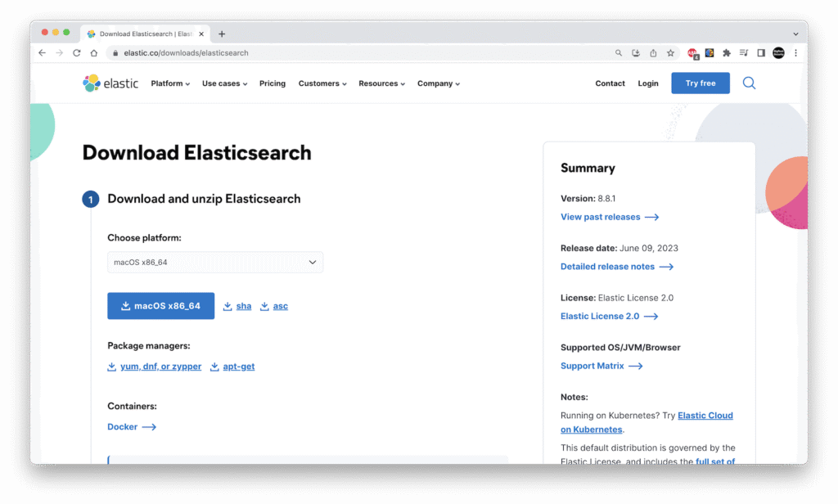
Task: Open a new tab with plus button
Action: pos(222,34)
